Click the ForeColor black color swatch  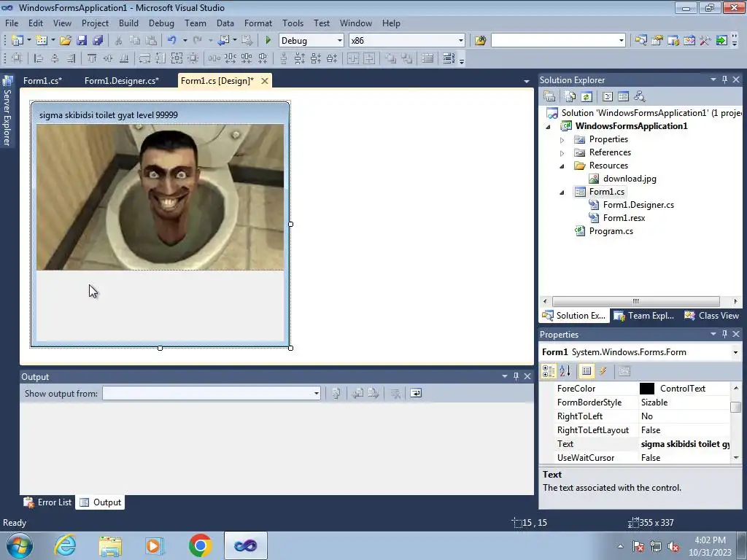coord(647,389)
